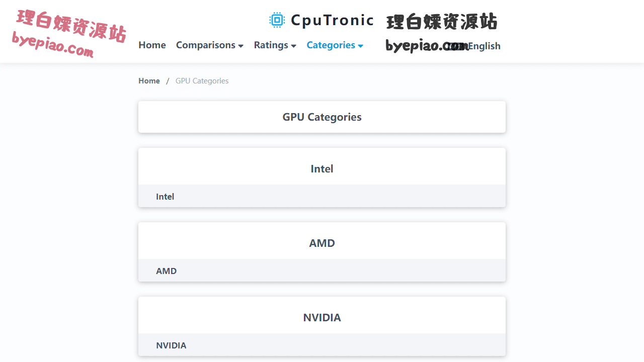Click the bold centered Intel section heading
Image resolution: width=644 pixels, height=362 pixels.
[322, 168]
